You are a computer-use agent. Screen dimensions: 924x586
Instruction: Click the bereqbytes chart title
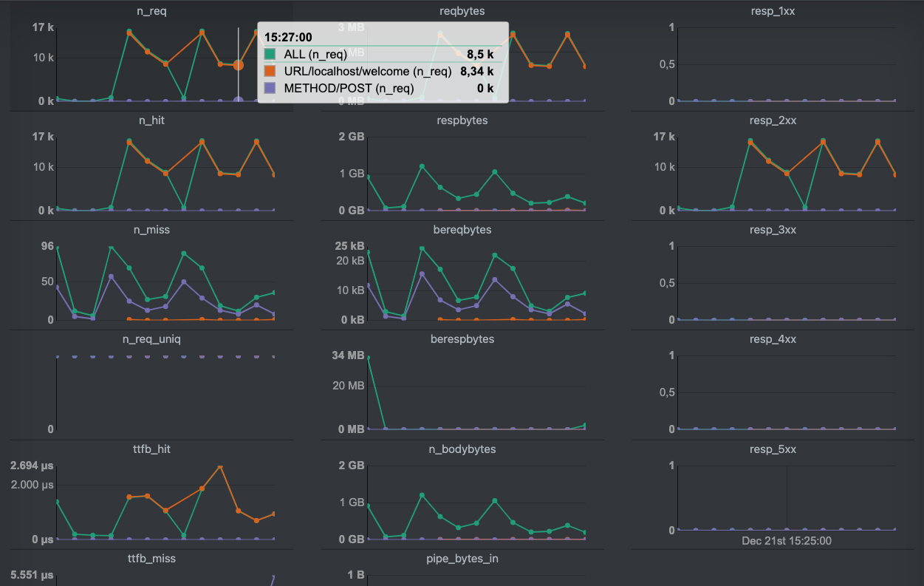[x=462, y=229]
